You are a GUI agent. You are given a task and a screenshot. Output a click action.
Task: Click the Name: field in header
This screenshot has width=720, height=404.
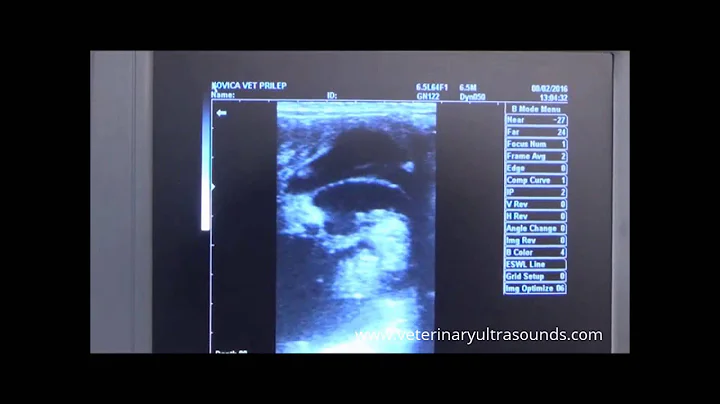point(223,95)
